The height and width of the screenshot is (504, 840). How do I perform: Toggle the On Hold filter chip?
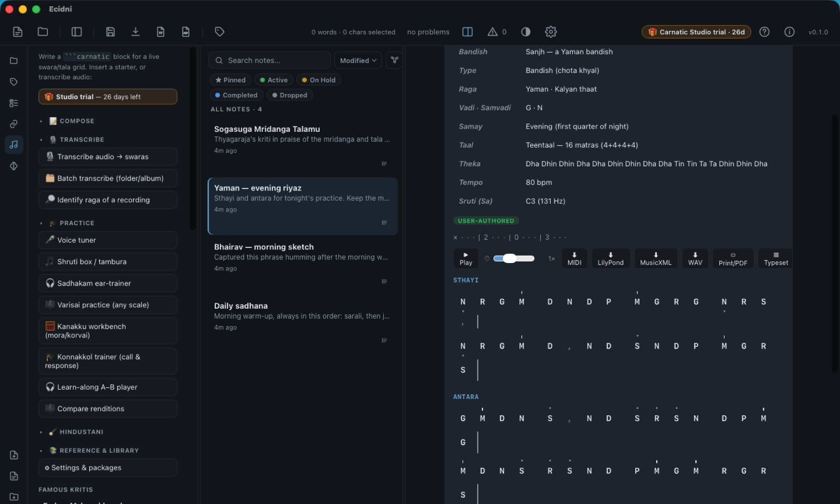coord(319,80)
